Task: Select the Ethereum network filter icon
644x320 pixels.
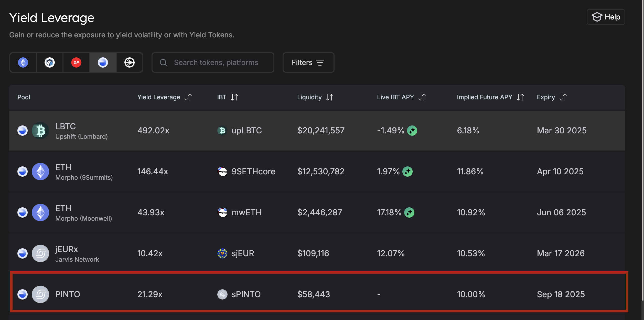Action: [23, 62]
